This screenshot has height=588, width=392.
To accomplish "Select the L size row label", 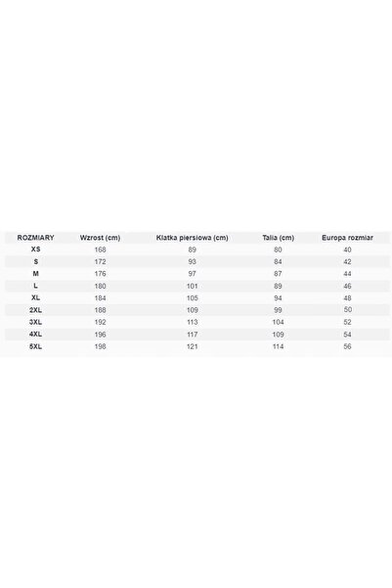I will point(35,286).
